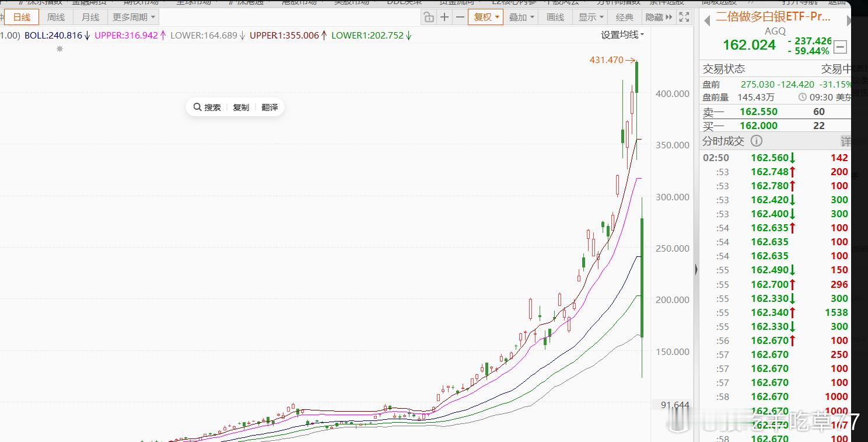Click the 431.470 high price label
868x442 pixels.
606,60
